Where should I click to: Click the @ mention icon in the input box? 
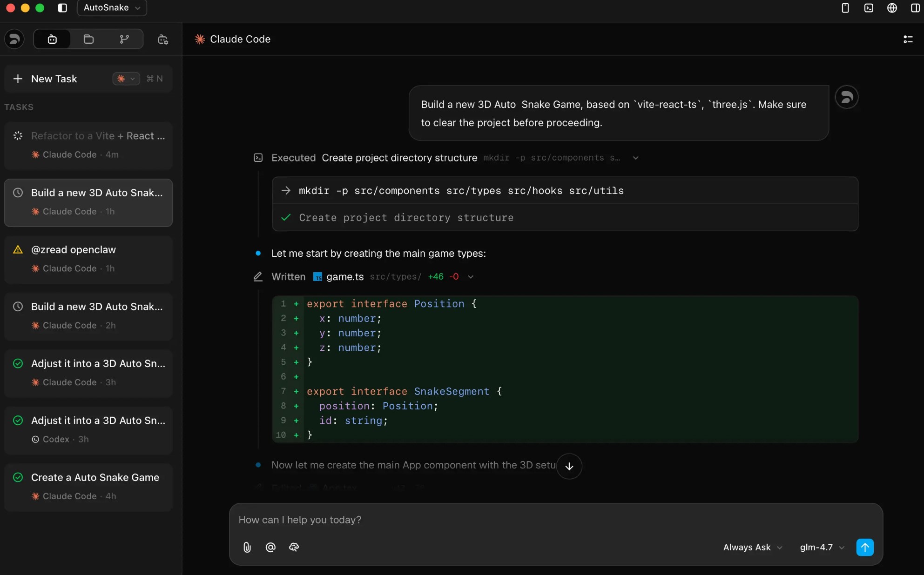(x=270, y=547)
